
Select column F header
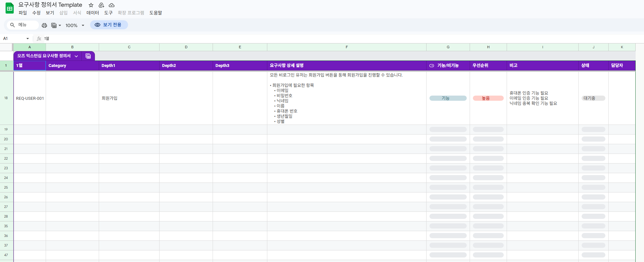coord(346,47)
